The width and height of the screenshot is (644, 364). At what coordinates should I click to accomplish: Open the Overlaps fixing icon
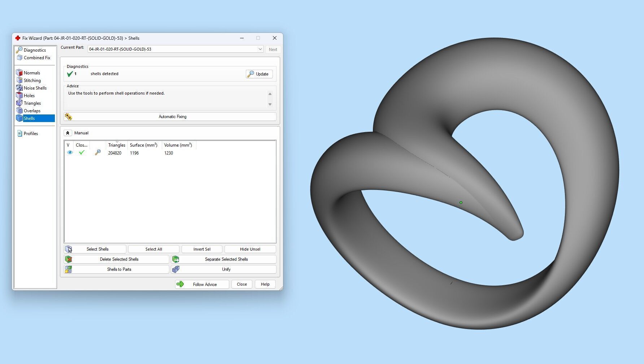click(19, 111)
